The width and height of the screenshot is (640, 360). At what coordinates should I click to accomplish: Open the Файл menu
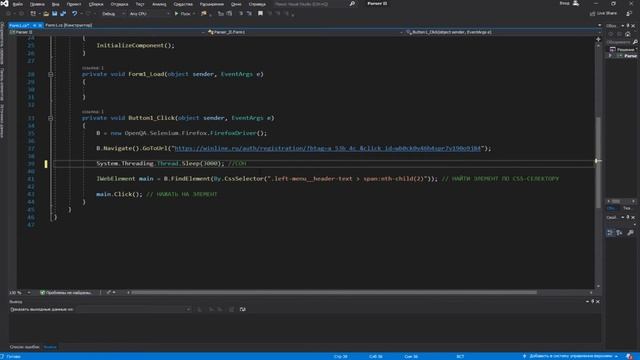(18, 4)
